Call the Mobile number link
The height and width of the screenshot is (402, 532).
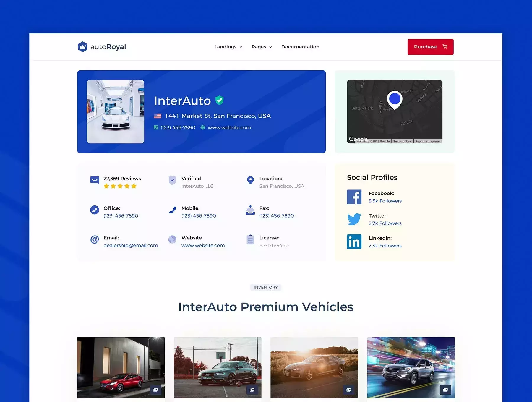tap(199, 216)
